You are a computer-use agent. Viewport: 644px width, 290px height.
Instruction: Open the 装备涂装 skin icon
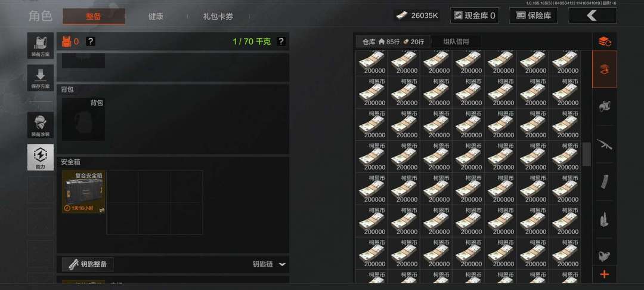[x=41, y=125]
